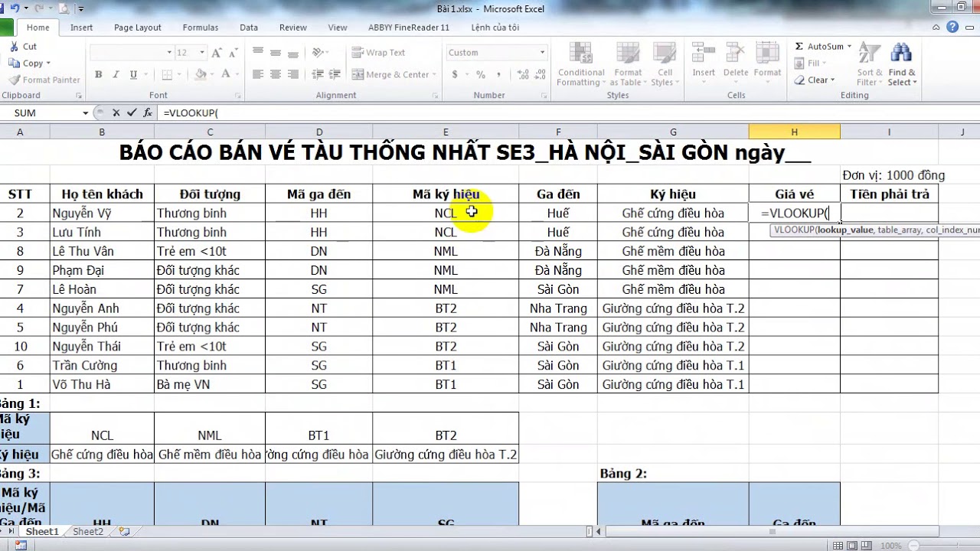Open the font size dropdown

point(203,53)
